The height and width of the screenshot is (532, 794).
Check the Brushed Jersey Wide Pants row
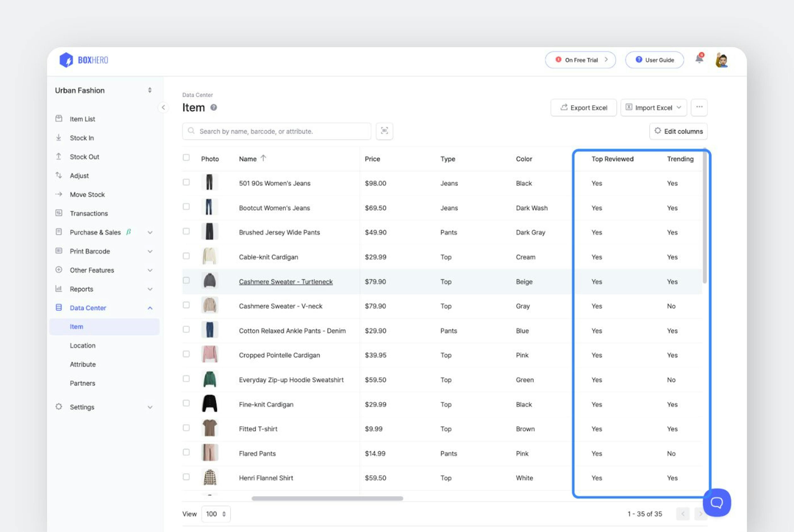click(186, 231)
